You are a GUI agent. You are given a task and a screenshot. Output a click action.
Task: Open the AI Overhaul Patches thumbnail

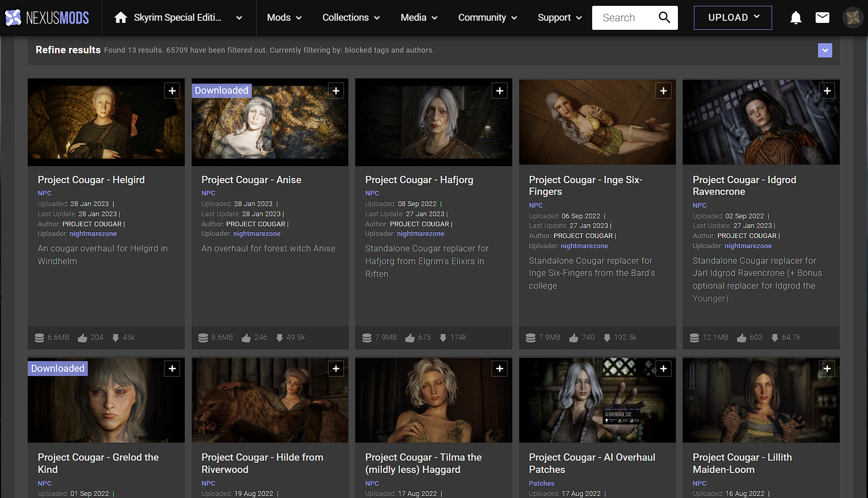point(597,400)
